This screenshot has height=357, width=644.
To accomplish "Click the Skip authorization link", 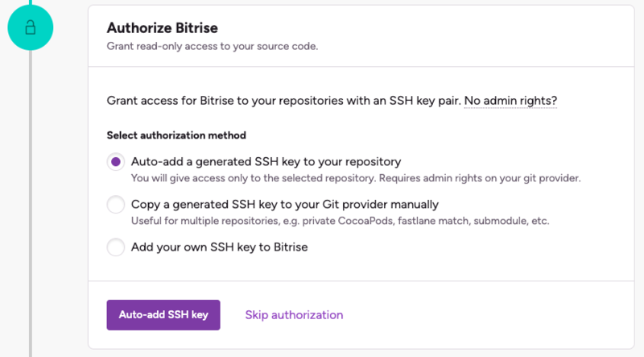I will [294, 315].
